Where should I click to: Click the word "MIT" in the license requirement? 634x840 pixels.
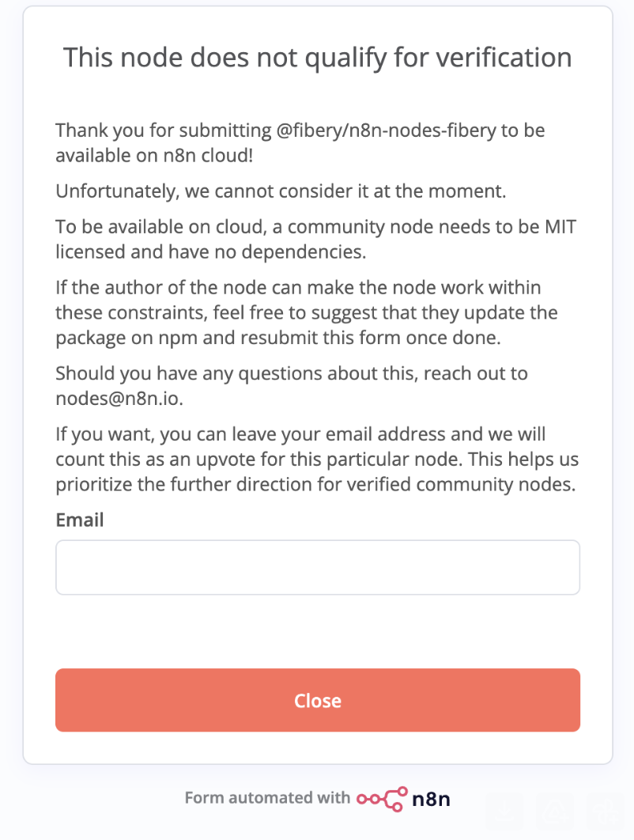click(x=560, y=227)
